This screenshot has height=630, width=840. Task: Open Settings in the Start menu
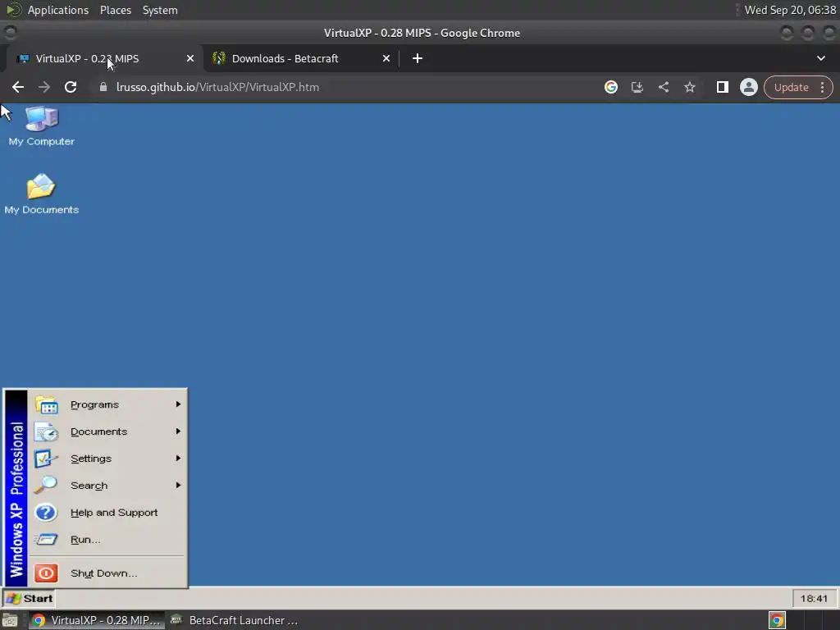(107, 459)
